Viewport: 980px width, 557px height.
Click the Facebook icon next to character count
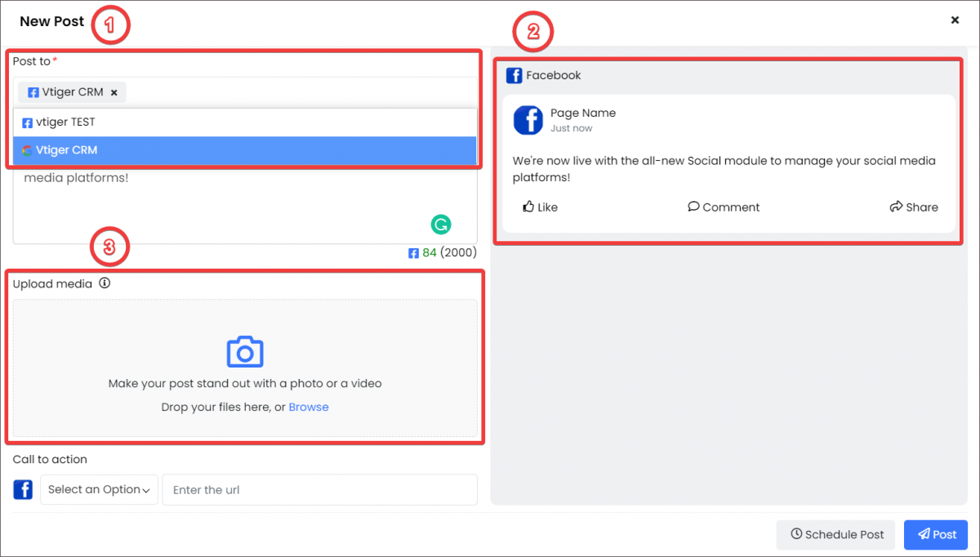414,252
